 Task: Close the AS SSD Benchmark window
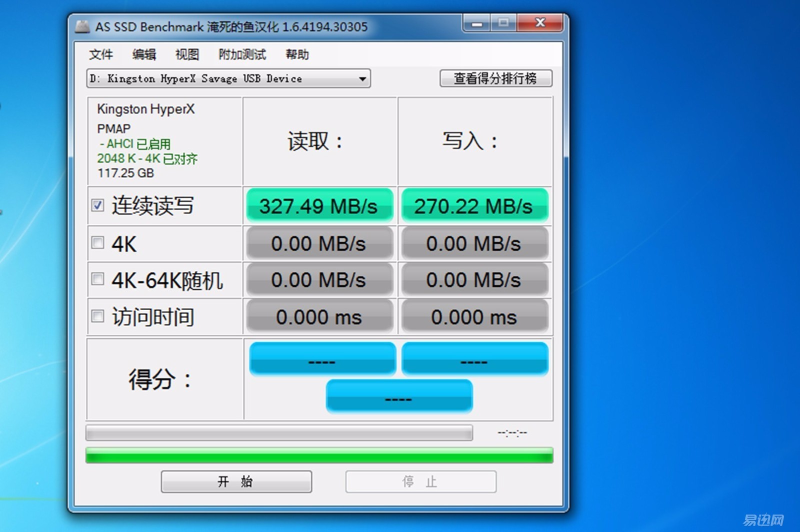pyautogui.click(x=540, y=23)
